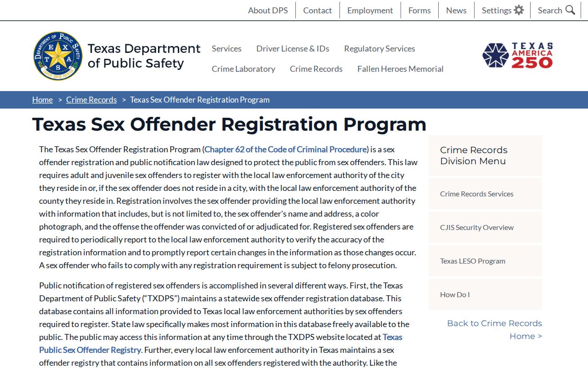Open Forms in the top bar
Image resolution: width=588 pixels, height=368 pixels.
point(419,10)
